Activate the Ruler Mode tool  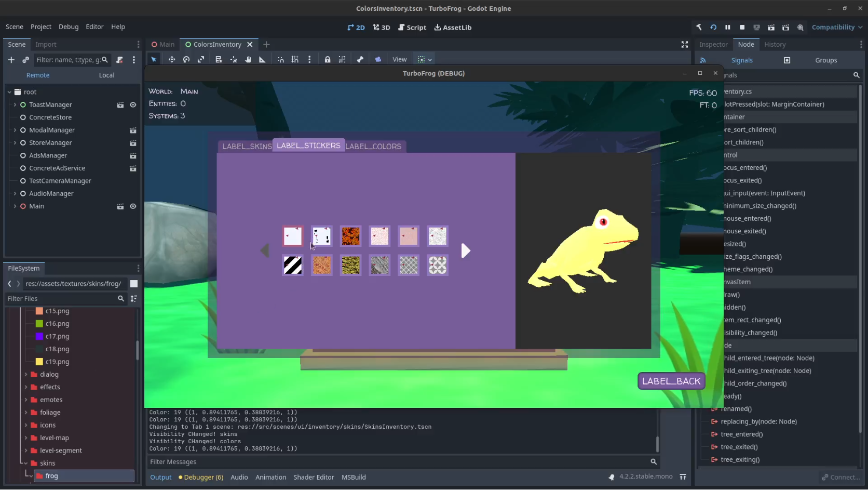[x=262, y=60]
